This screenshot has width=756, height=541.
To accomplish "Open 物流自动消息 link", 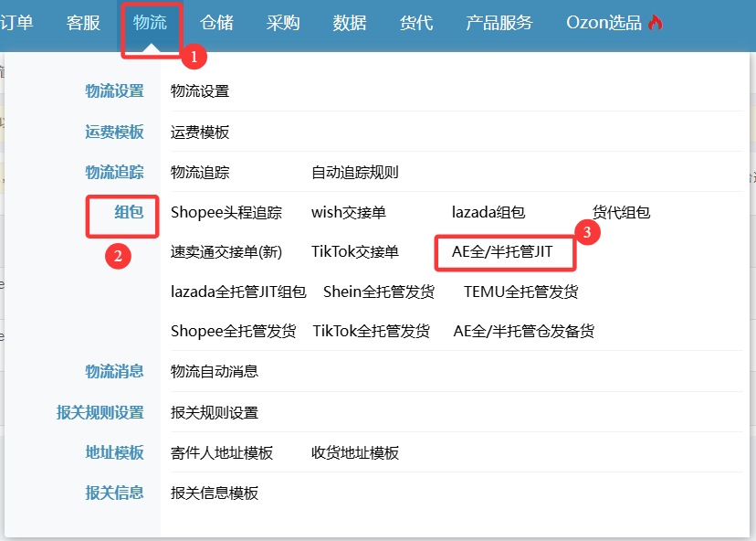I will 215,371.
